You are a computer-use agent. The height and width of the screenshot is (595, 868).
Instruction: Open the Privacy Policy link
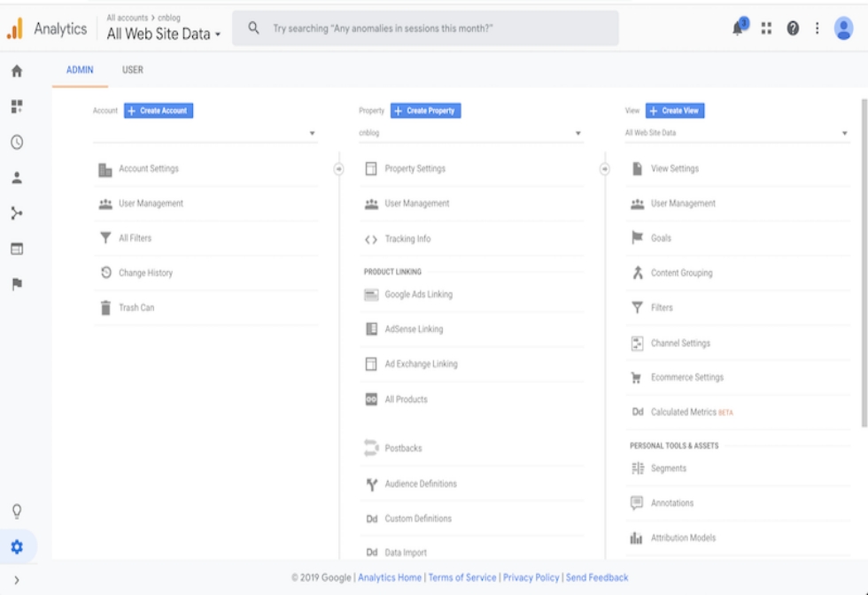[531, 577]
